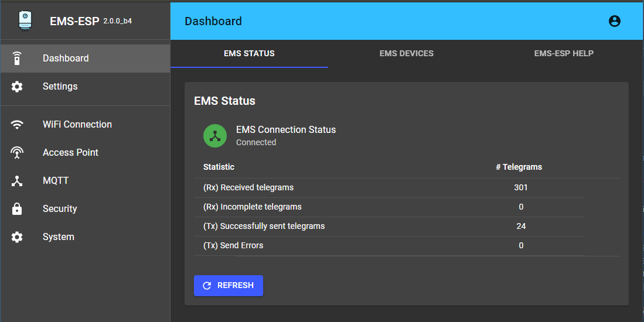Switch to the EMS Status tab
The height and width of the screenshot is (322, 644).
click(249, 53)
